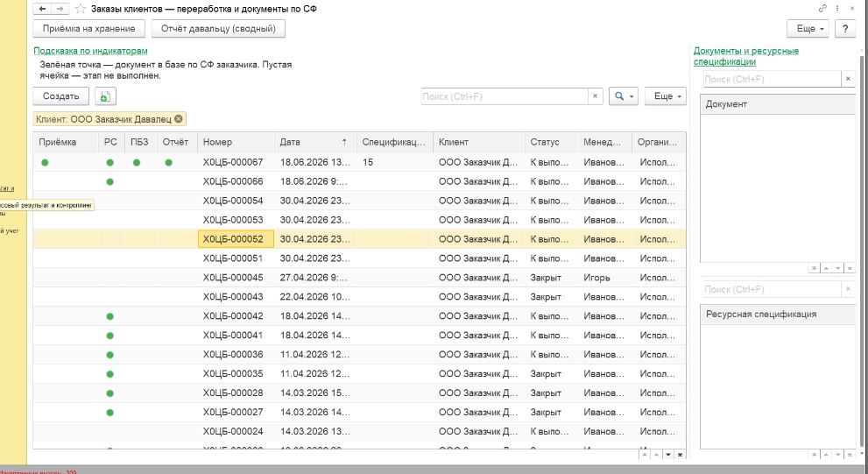The width and height of the screenshot is (868, 474).
Task: Click РС green dot of order Х0ЦБ-000027
Action: point(110,413)
